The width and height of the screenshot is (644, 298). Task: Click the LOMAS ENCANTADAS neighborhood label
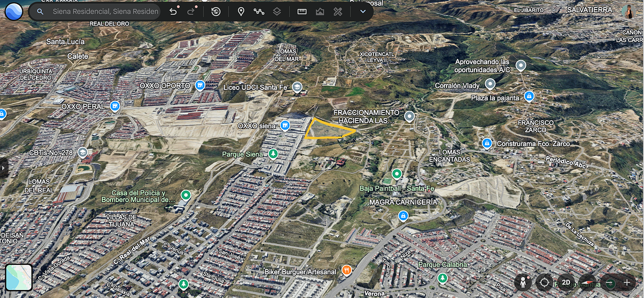[x=450, y=156]
